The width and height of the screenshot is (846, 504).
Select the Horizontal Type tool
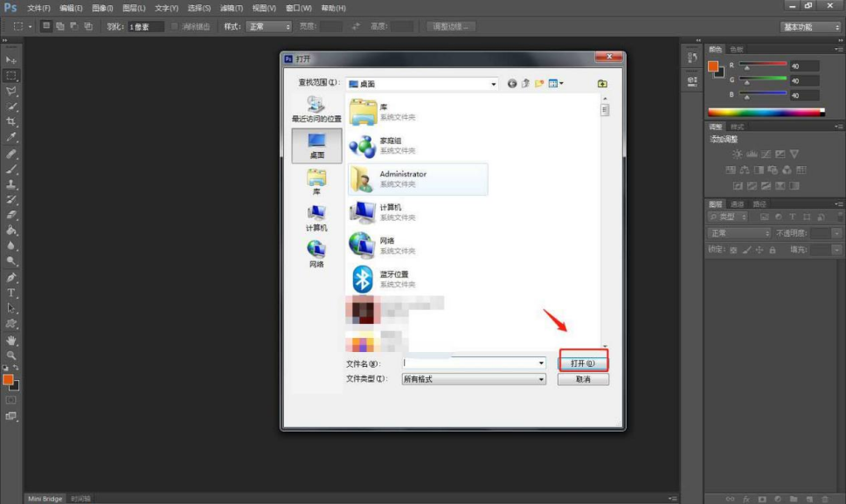click(11, 293)
